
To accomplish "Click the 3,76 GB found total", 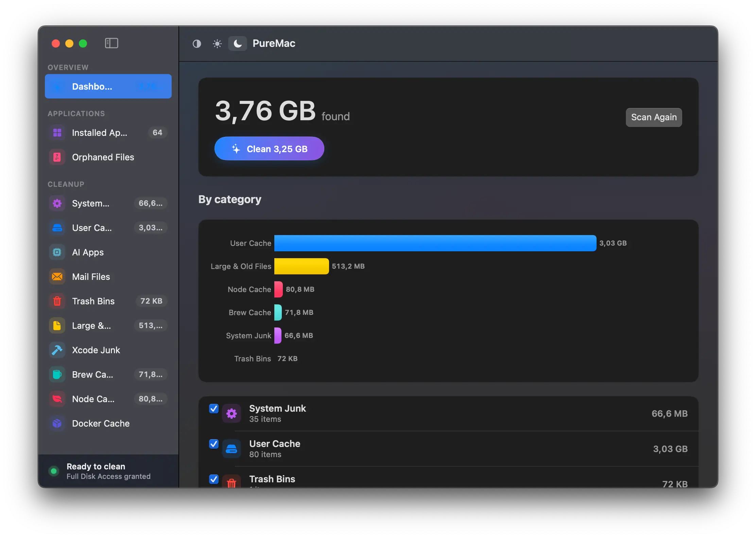I will tap(282, 111).
